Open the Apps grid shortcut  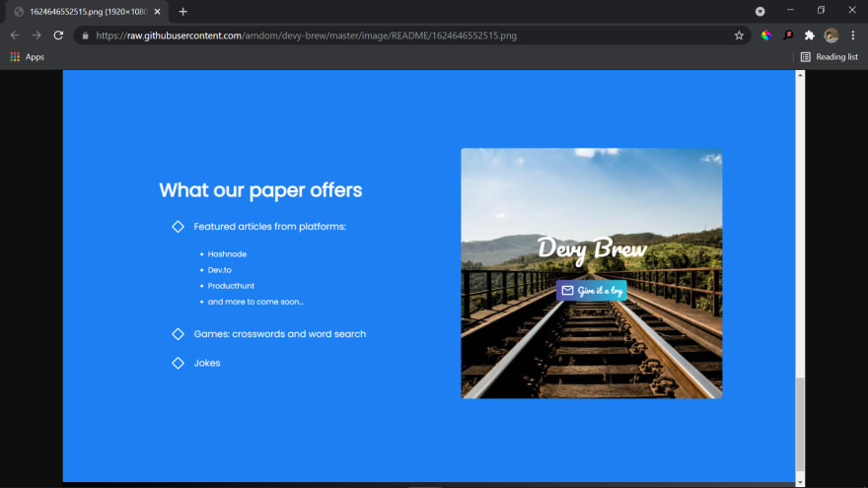[x=28, y=57]
